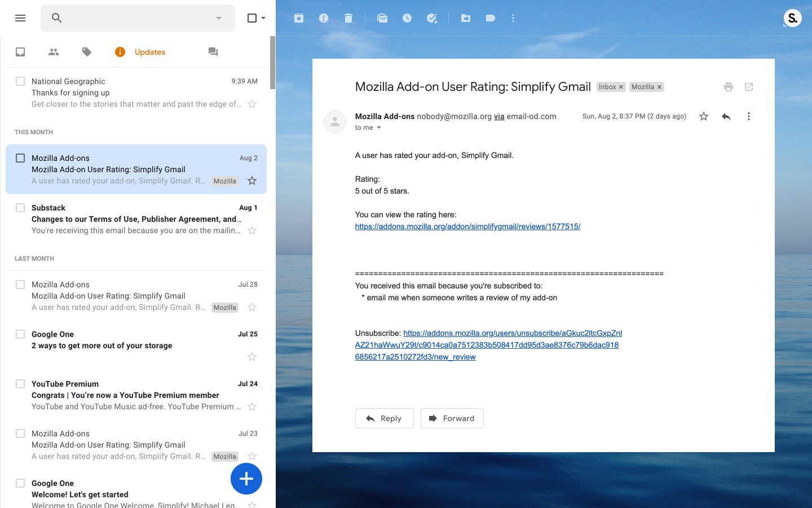This screenshot has width=812, height=508.
Task: Open the Forums tab
Action: 213,52
